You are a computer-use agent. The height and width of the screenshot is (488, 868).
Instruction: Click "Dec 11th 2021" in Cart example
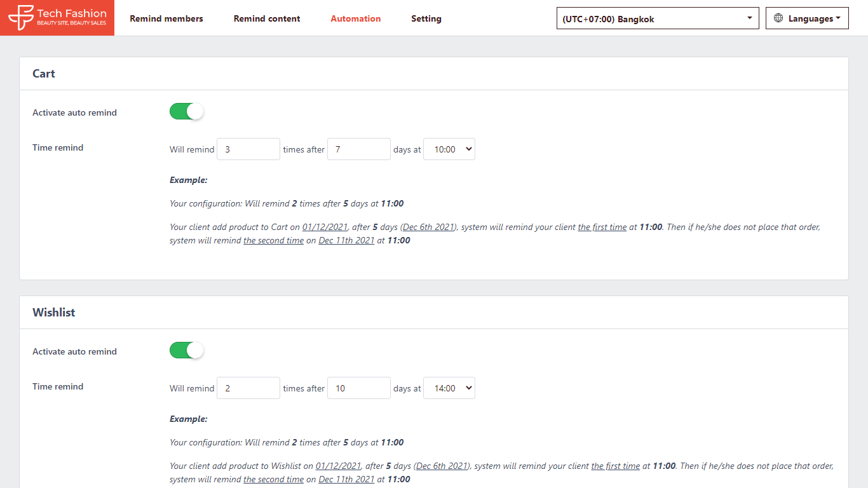click(346, 241)
